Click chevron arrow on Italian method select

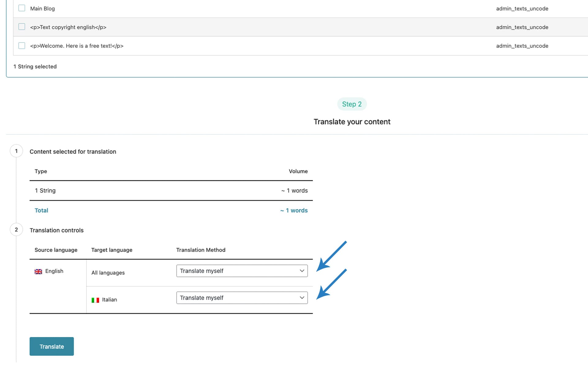[302, 298]
